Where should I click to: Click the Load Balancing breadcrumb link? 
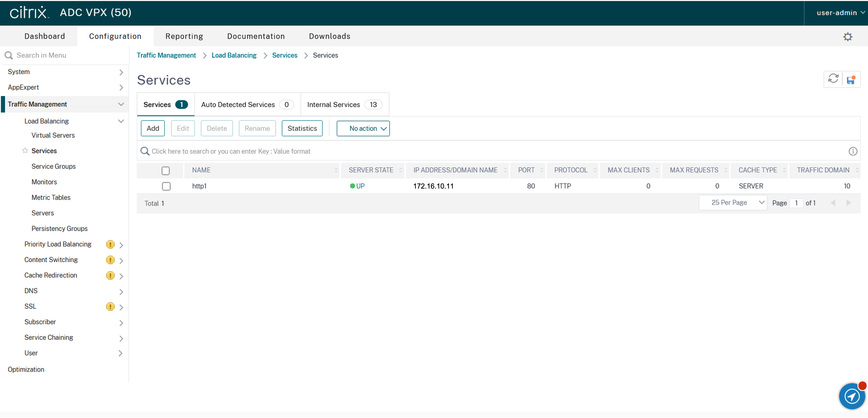pos(234,55)
